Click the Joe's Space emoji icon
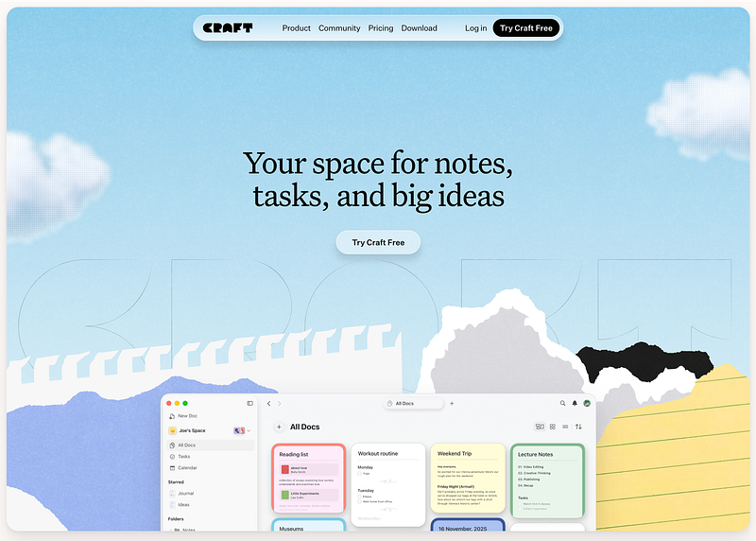The height and width of the screenshot is (541, 756). click(173, 430)
